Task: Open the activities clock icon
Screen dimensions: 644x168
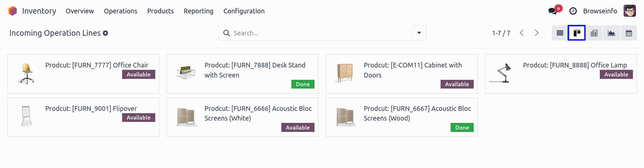Action: (573, 11)
